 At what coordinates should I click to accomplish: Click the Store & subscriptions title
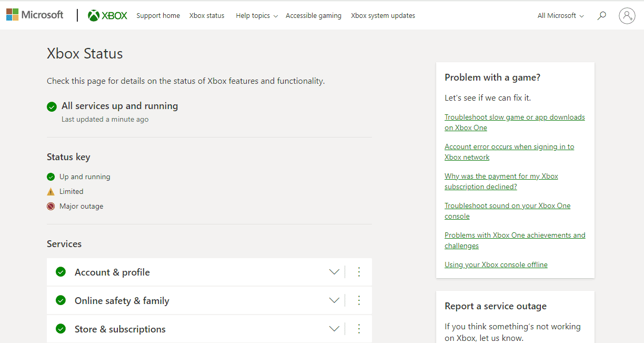click(120, 329)
